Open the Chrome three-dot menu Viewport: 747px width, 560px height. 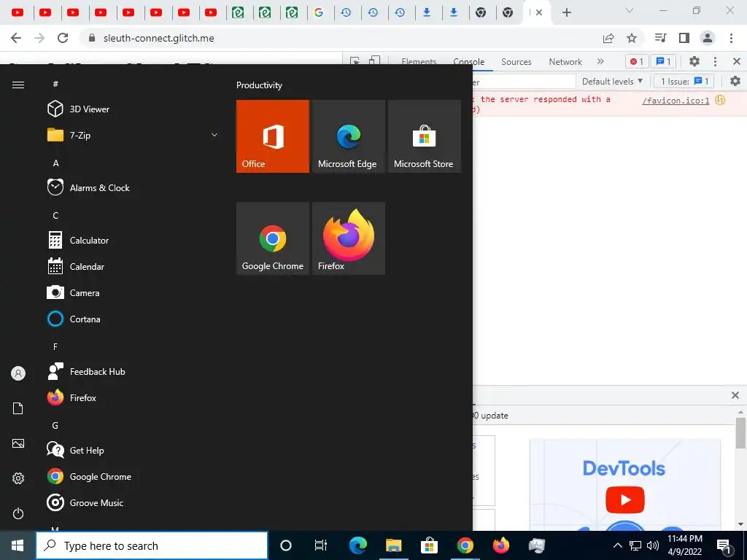(x=731, y=38)
